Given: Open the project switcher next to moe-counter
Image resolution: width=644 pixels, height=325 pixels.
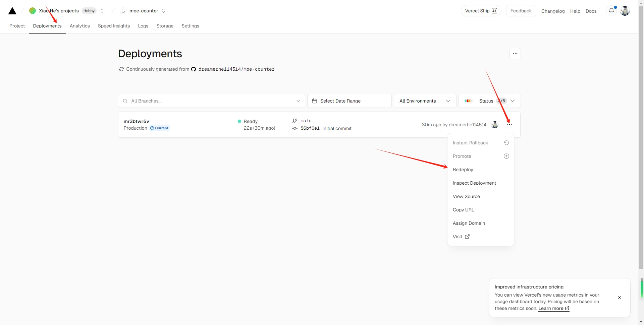Looking at the screenshot, I should click(x=163, y=11).
